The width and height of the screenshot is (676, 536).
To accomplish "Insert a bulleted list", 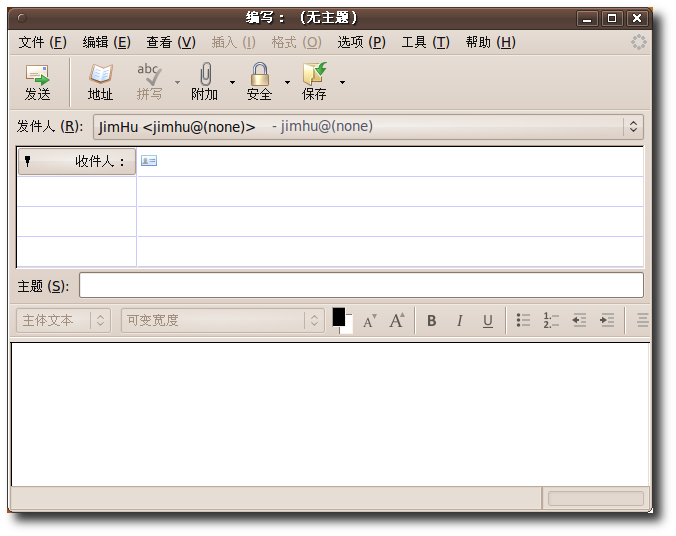I will pyautogui.click(x=523, y=320).
